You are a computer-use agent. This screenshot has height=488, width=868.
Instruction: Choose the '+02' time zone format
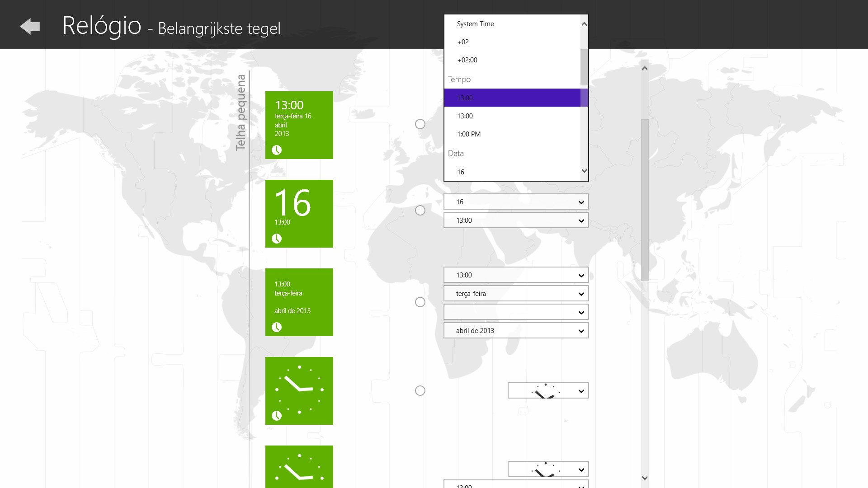[512, 42]
